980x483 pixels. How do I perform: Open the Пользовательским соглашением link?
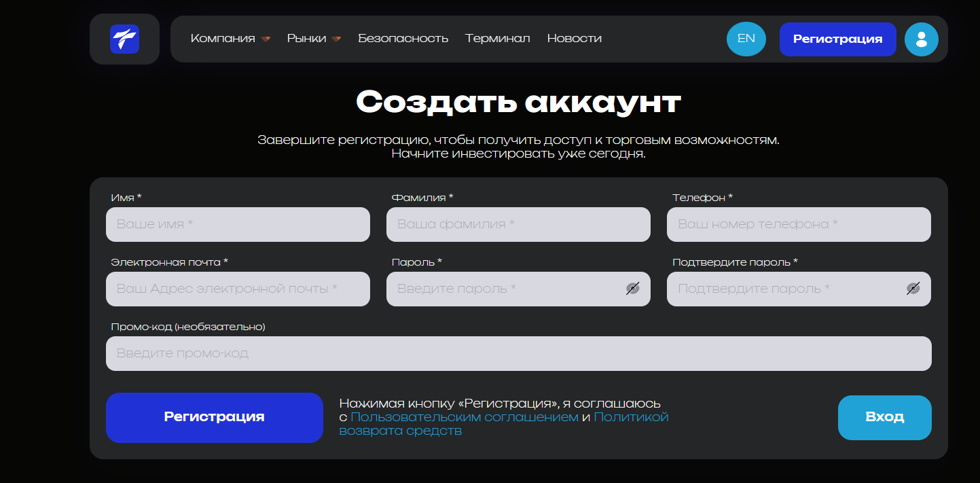[465, 417]
